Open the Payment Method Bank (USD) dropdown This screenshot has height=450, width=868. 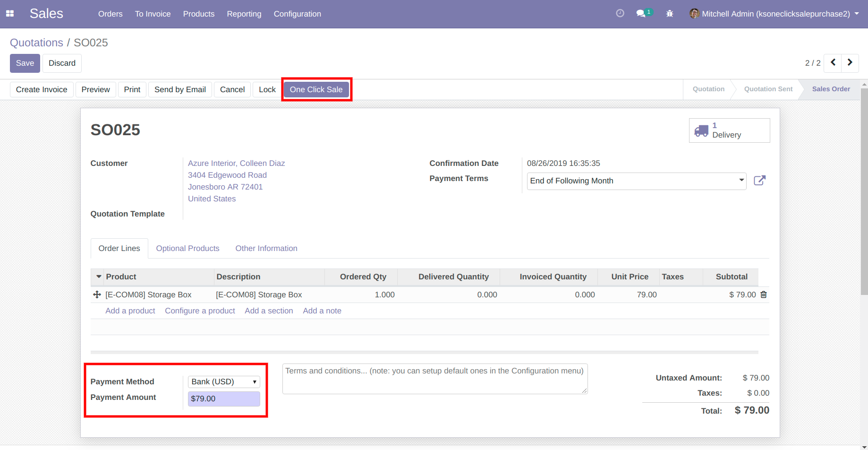224,381
